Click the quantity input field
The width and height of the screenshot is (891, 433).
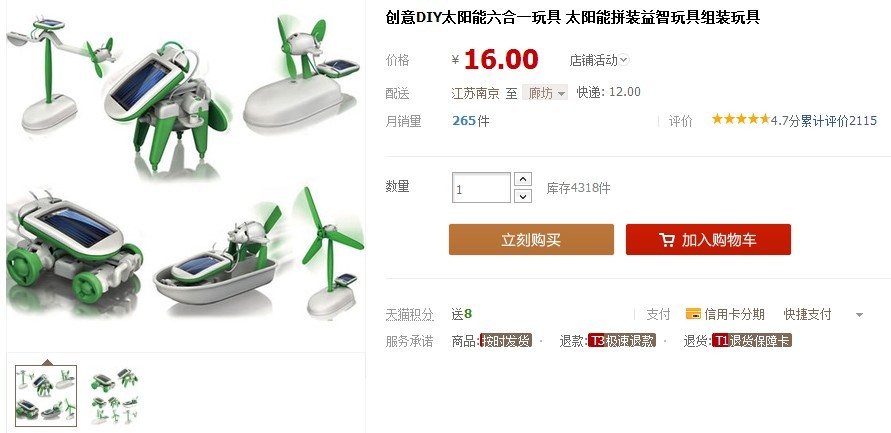[481, 188]
